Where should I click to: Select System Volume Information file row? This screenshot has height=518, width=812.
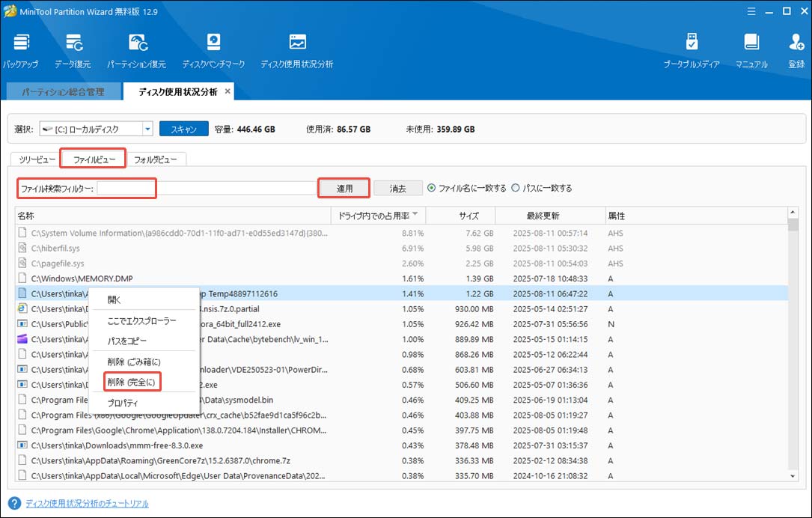pyautogui.click(x=401, y=233)
